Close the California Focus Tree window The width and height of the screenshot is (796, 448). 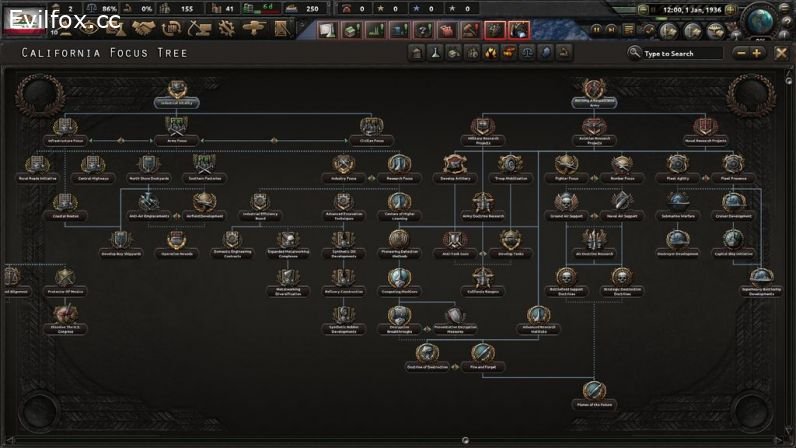coord(782,53)
